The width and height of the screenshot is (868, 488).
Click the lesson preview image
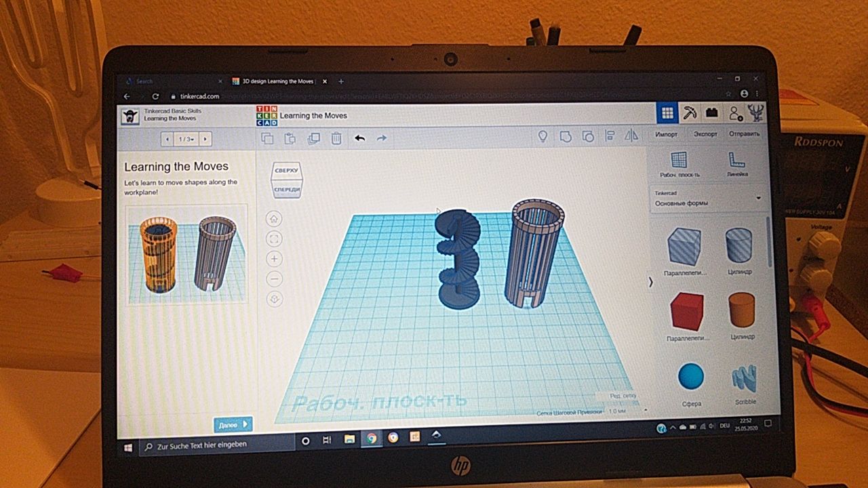pos(186,254)
